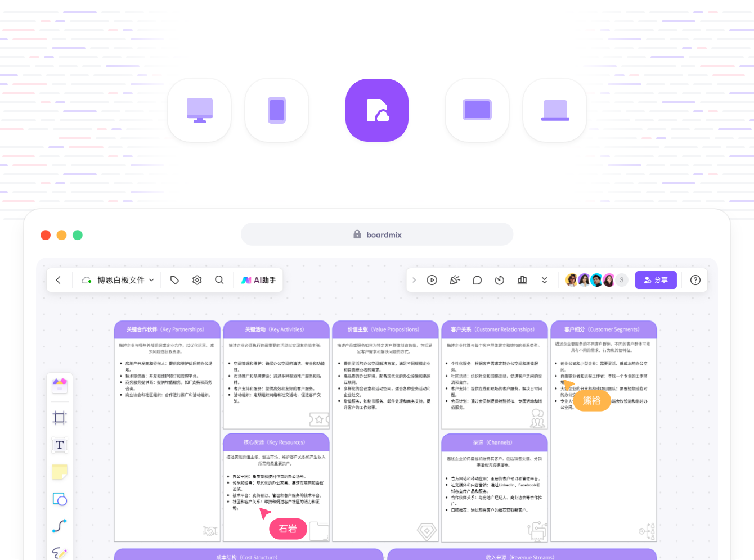Open help question mark icon
This screenshot has width=754, height=560.
(695, 280)
